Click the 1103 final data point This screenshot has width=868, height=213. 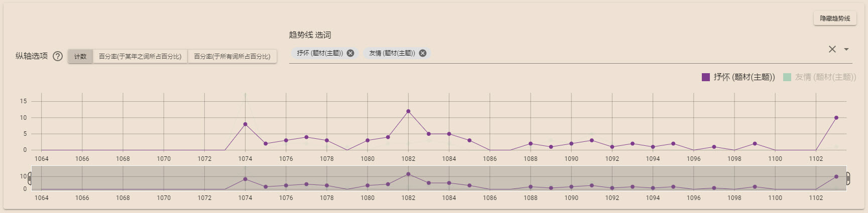pos(836,118)
